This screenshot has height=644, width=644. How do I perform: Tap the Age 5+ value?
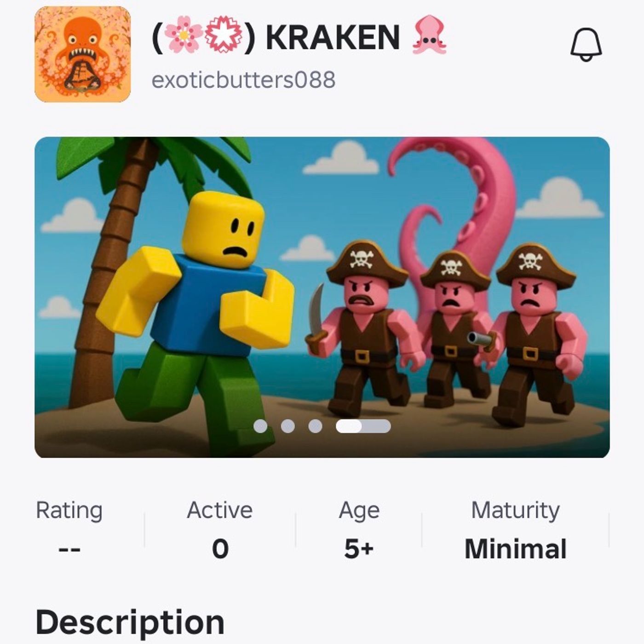pyautogui.click(x=359, y=548)
